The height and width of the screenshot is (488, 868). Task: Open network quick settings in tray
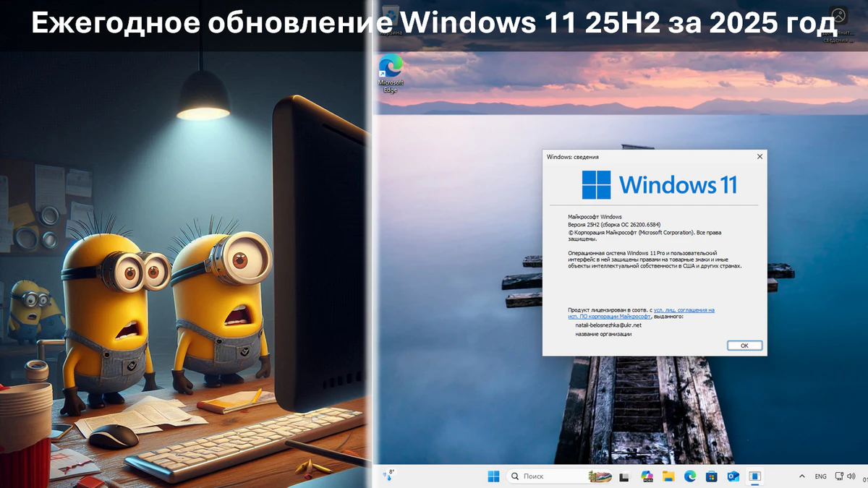[x=839, y=476]
